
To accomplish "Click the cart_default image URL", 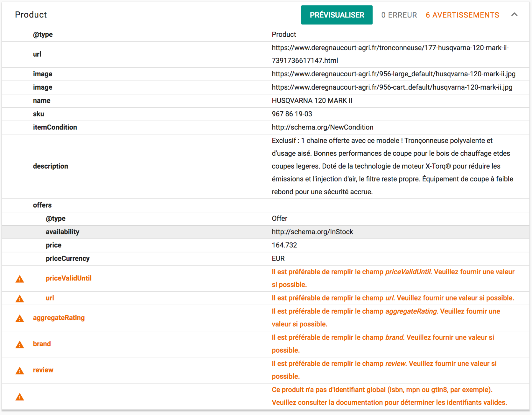I will [x=392, y=87].
